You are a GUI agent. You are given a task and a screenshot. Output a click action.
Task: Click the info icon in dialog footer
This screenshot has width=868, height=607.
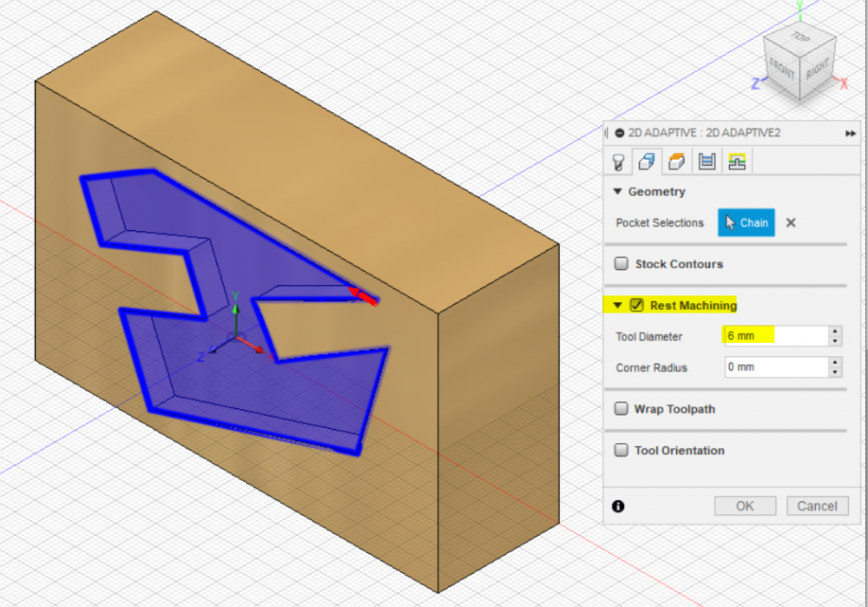tap(618, 505)
